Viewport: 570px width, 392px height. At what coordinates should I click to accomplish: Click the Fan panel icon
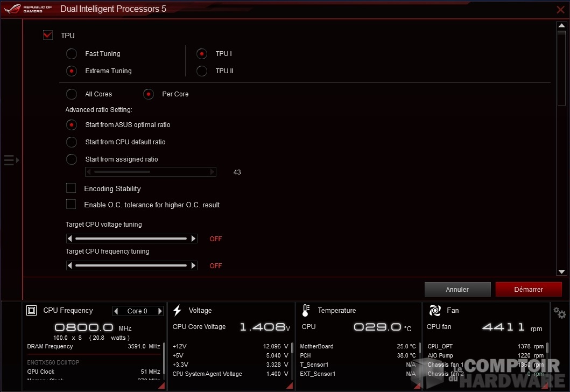click(435, 311)
